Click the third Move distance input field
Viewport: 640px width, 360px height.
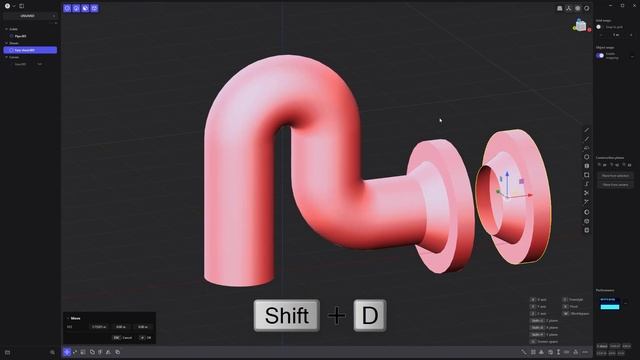(143, 327)
